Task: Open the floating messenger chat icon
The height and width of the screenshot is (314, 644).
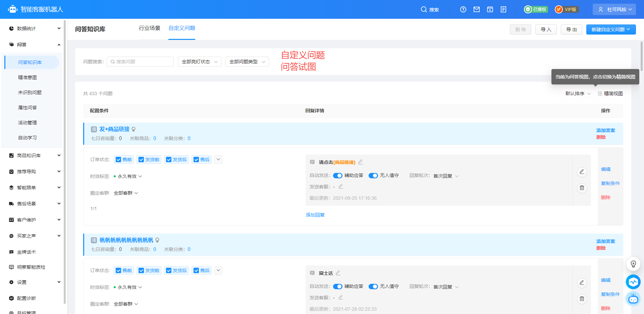Action: (x=633, y=282)
